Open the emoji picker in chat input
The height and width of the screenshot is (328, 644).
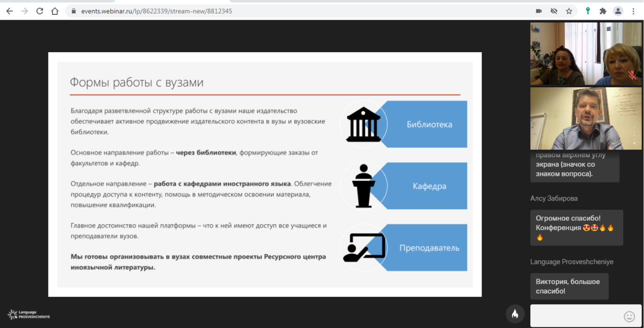coord(629,316)
